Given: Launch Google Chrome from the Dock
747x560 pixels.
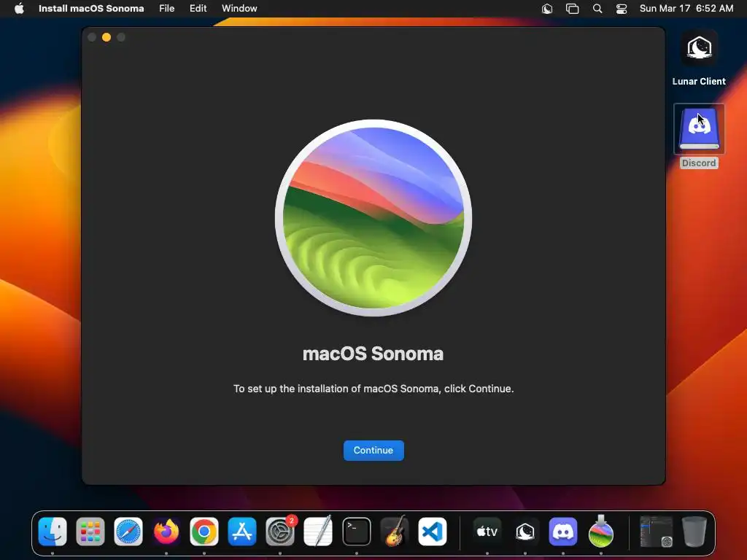Looking at the screenshot, I should (204, 532).
